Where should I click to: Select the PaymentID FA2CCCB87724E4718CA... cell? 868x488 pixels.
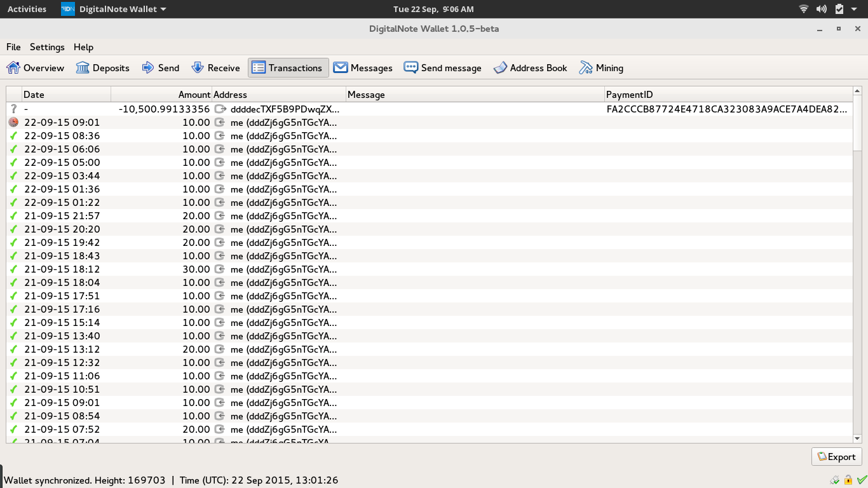[728, 109]
